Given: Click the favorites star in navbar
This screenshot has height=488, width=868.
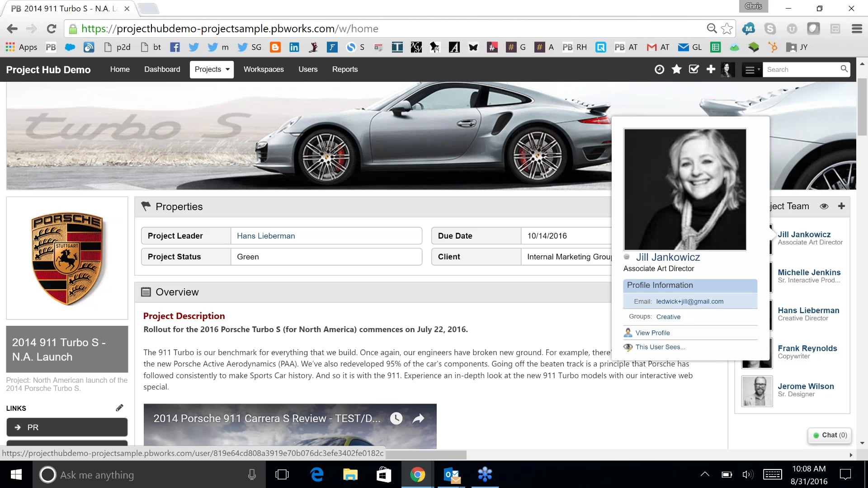Looking at the screenshot, I should [676, 69].
